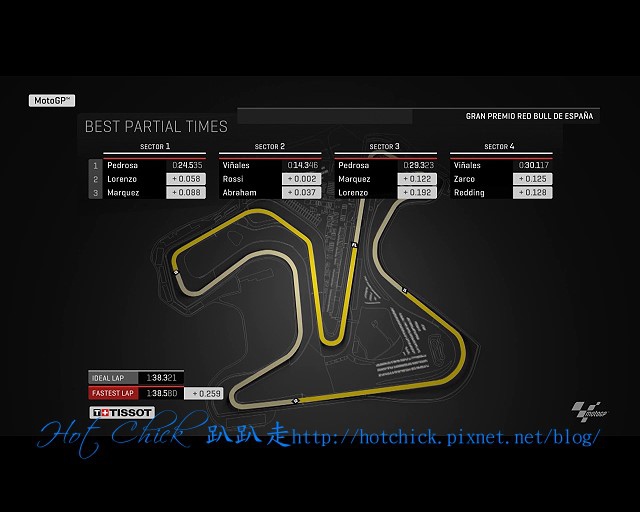640x512 pixels.
Task: Select the sector marker on the bottom straight
Action: (x=296, y=401)
